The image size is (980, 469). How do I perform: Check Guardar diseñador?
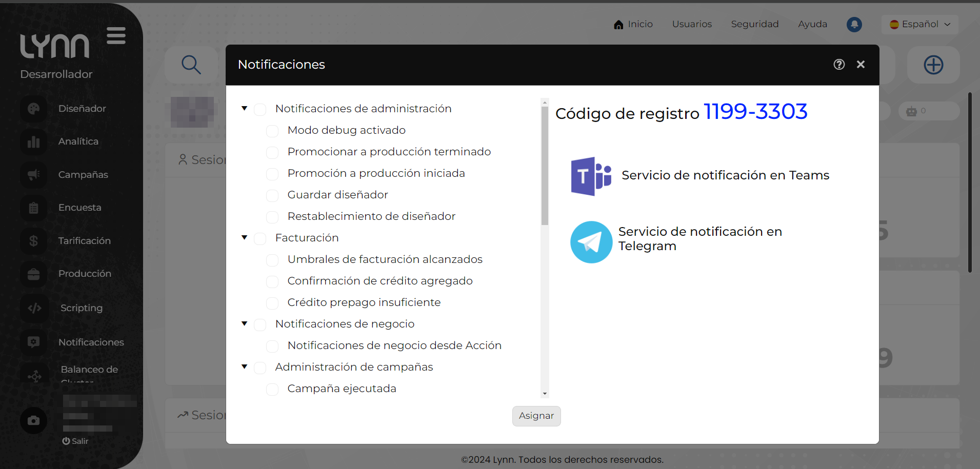pos(272,195)
